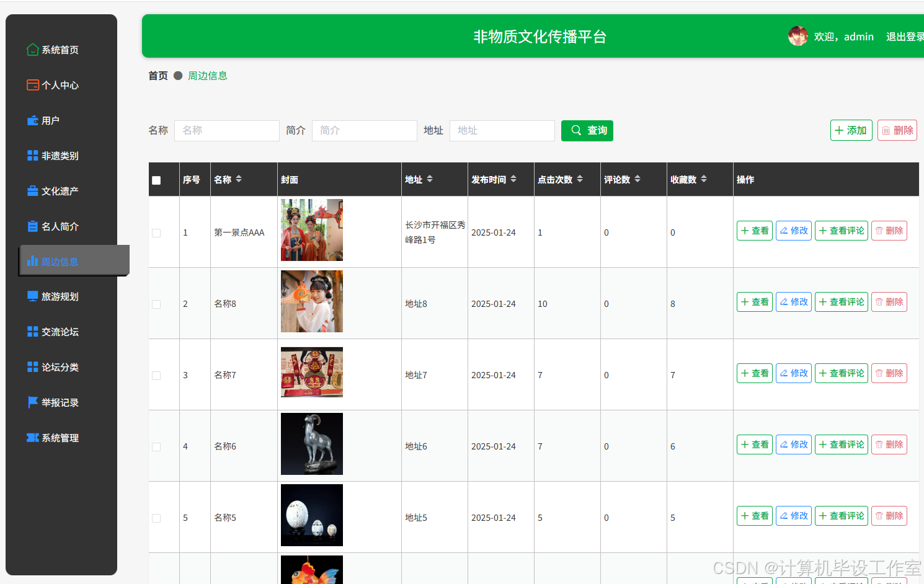Focus the 地址 search field

(502, 131)
